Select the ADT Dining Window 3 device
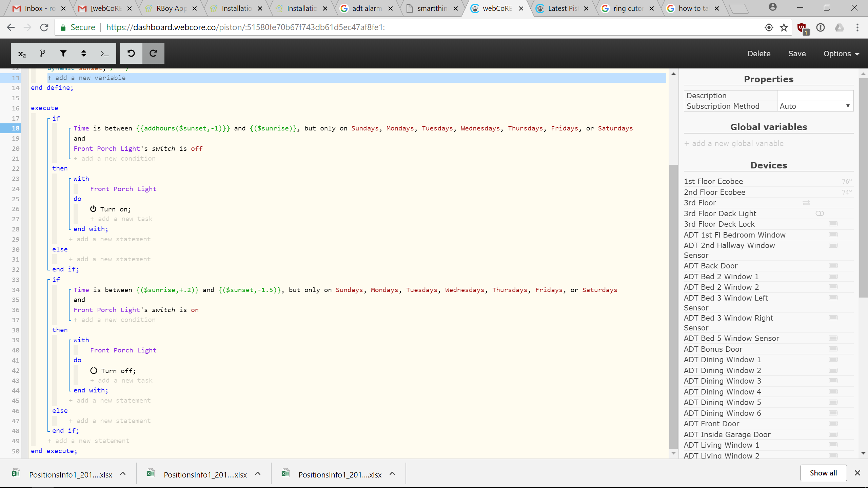 (723, 381)
